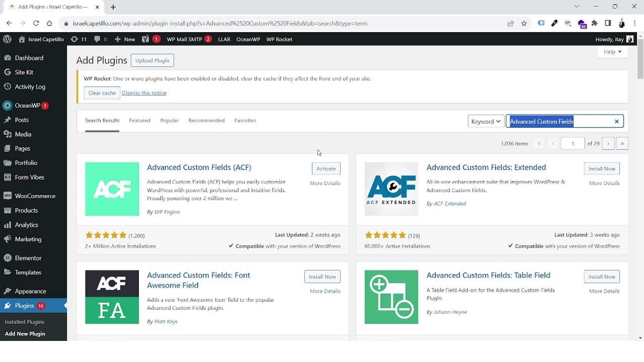Reload the page in Chrome
Viewport: 644px width, 362px height.
[x=36, y=23]
